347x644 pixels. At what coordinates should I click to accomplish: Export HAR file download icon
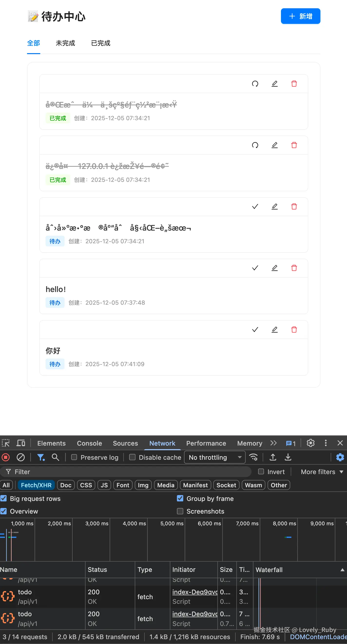pyautogui.click(x=288, y=457)
